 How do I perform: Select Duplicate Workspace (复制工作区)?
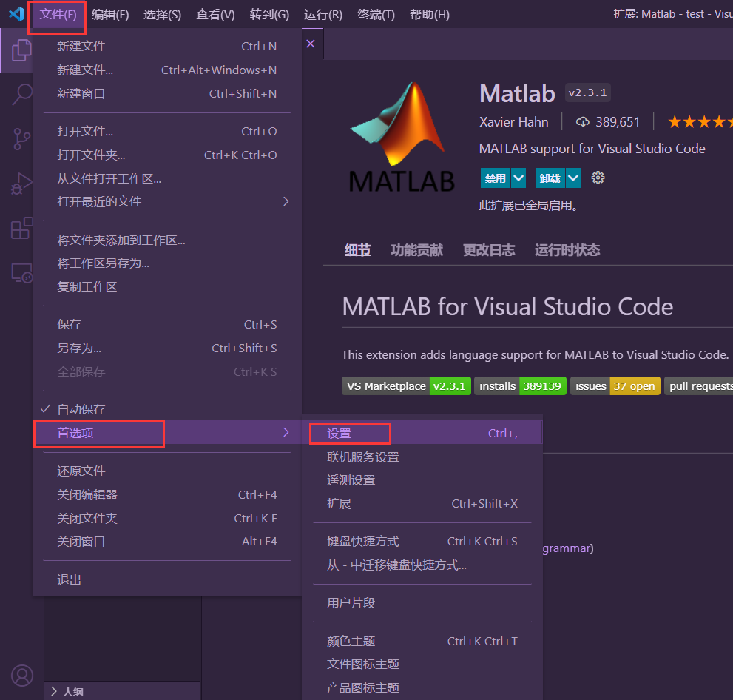tap(167, 286)
